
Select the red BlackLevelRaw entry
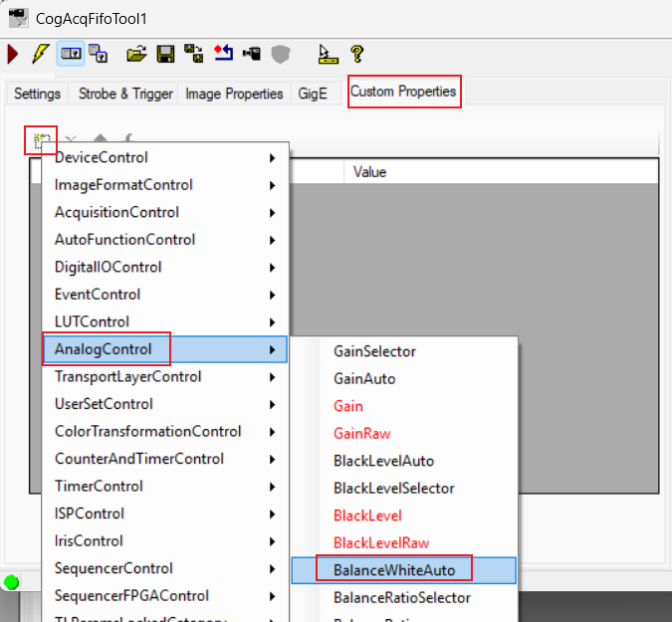click(x=404, y=543)
